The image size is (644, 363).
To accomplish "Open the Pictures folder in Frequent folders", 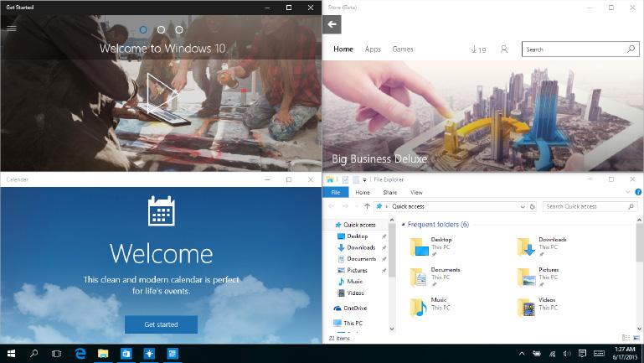I will click(x=538, y=277).
